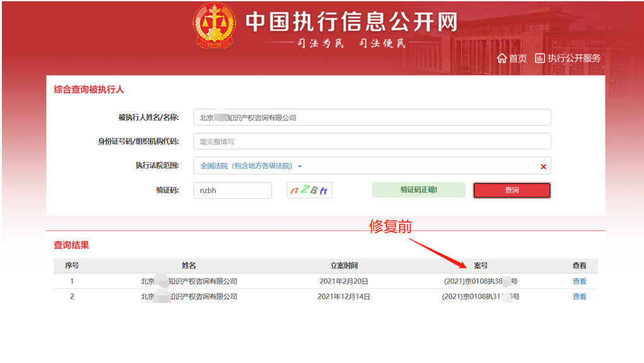Click case number (2021)京0108执38 row
The image size is (644, 363).
click(x=481, y=281)
